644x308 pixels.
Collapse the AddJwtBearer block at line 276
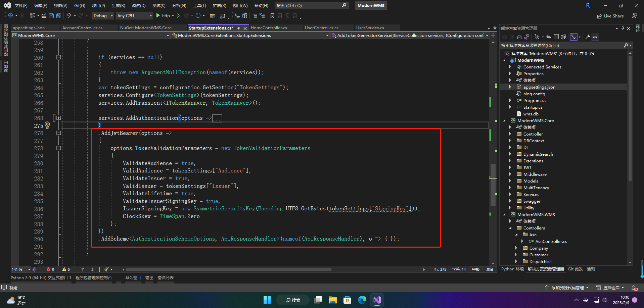point(58,133)
